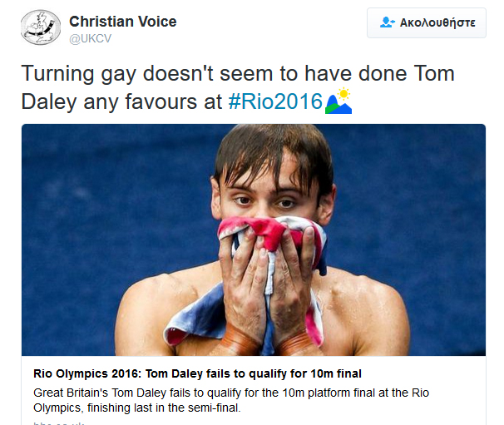This screenshot has width=504, height=425.
Task: Open the #Rio2016 hashtag
Action: pos(274,102)
